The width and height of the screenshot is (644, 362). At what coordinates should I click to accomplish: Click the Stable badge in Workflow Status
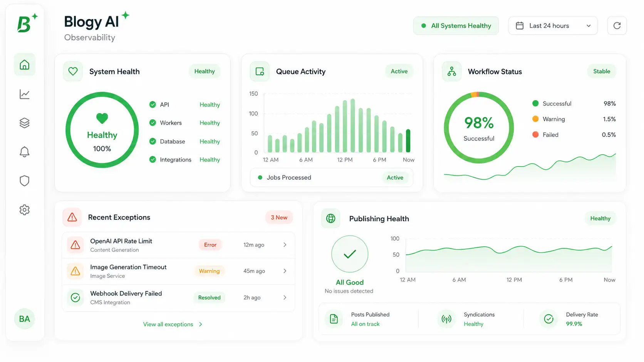point(602,71)
